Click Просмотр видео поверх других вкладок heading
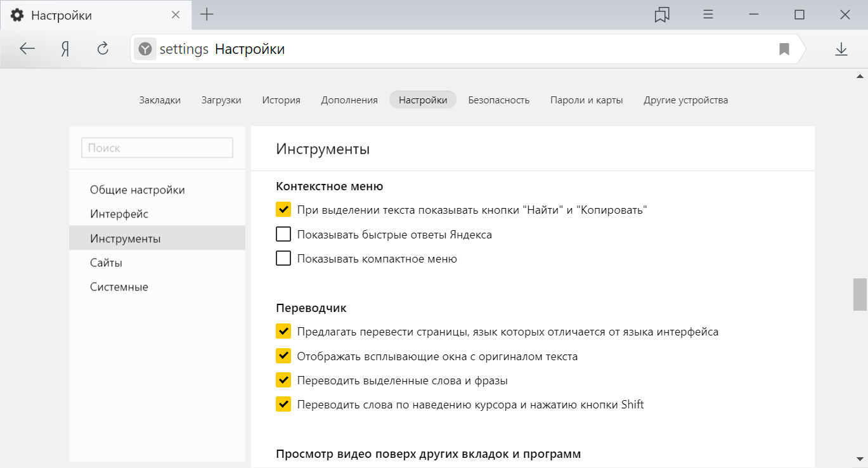This screenshot has width=868, height=468. (x=429, y=454)
